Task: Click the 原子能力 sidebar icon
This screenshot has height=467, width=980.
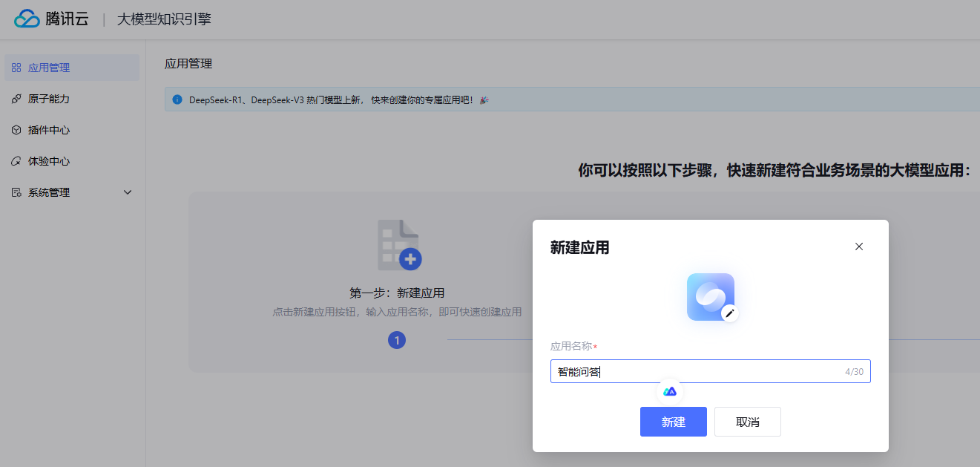Action: [x=16, y=99]
